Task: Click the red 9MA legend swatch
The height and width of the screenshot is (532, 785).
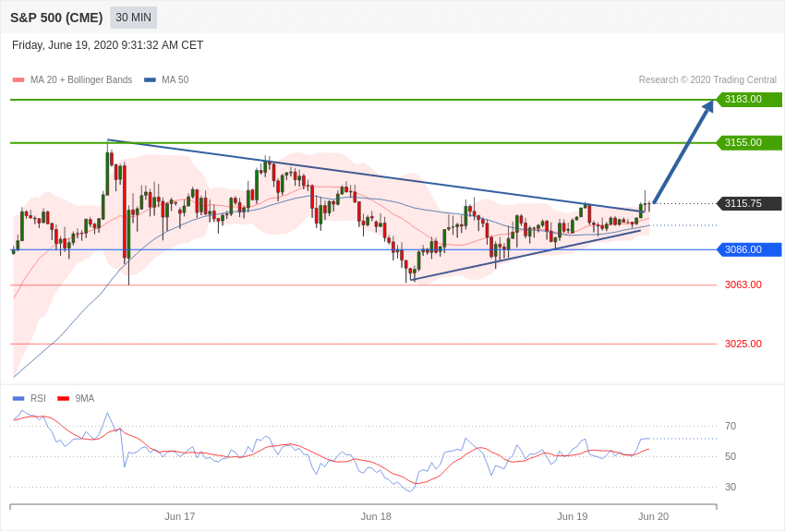Action: coord(64,398)
